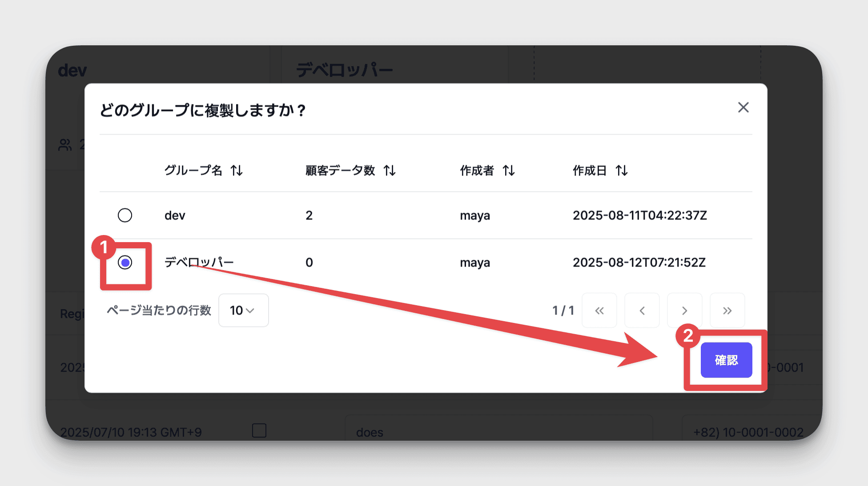Open rows-per-page dropdown showing 10

pos(243,311)
